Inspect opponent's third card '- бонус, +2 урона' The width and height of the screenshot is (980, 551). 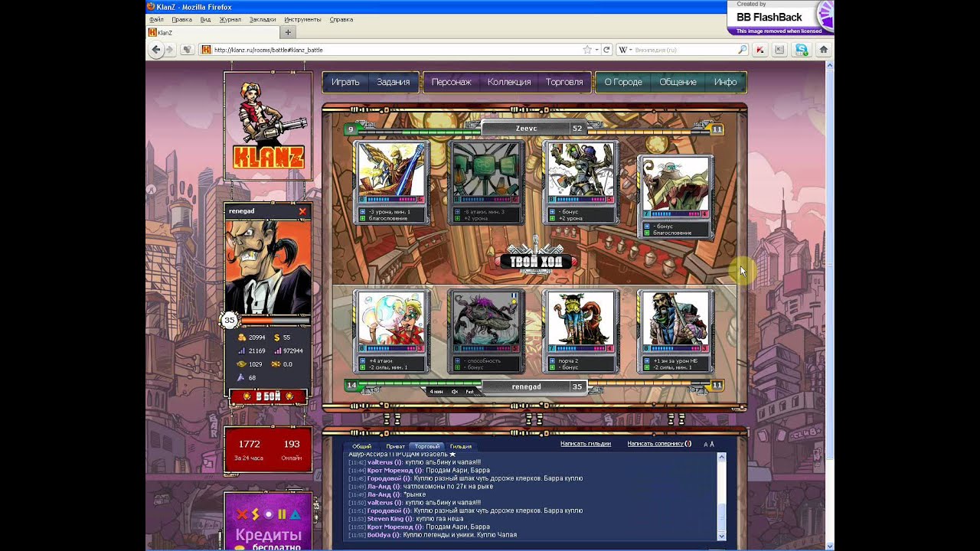(x=580, y=182)
